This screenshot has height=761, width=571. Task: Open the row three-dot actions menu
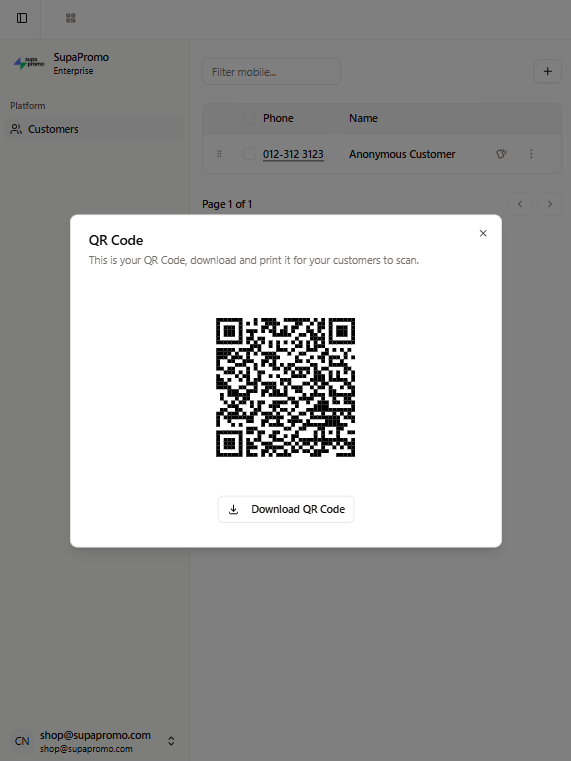pos(531,154)
